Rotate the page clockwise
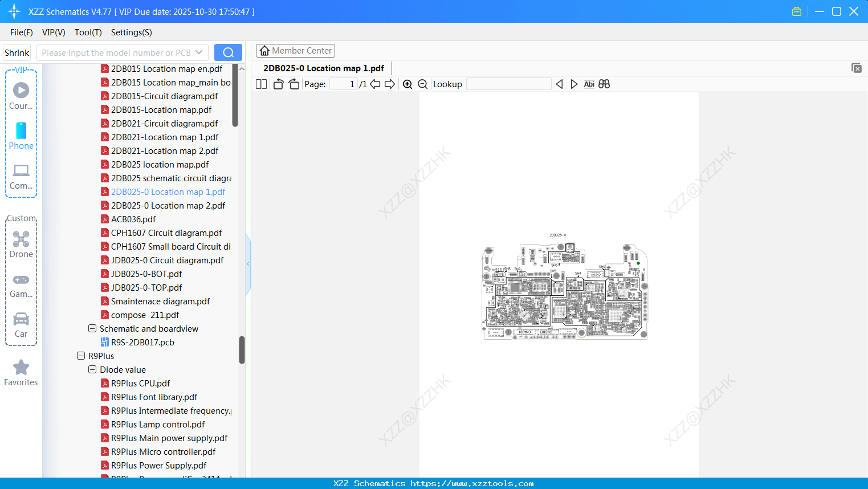Viewport: 868px width, 489px height. click(x=294, y=84)
